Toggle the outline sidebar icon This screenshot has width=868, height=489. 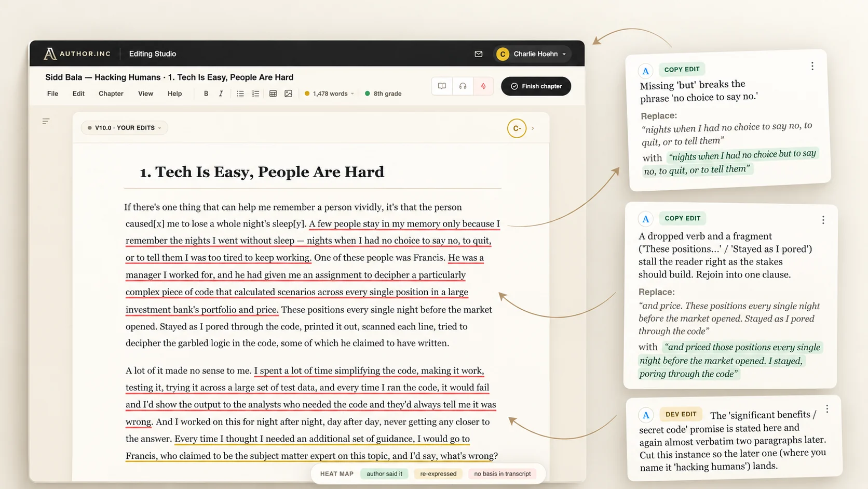(x=46, y=121)
